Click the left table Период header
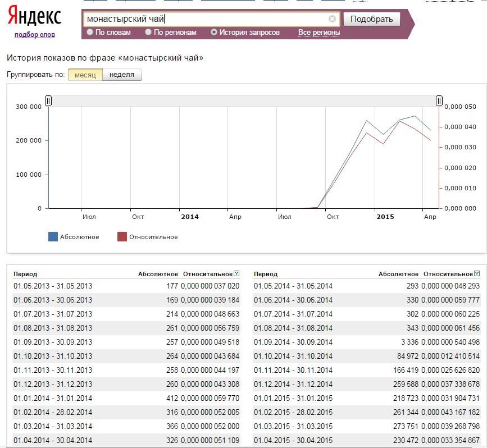 25,274
